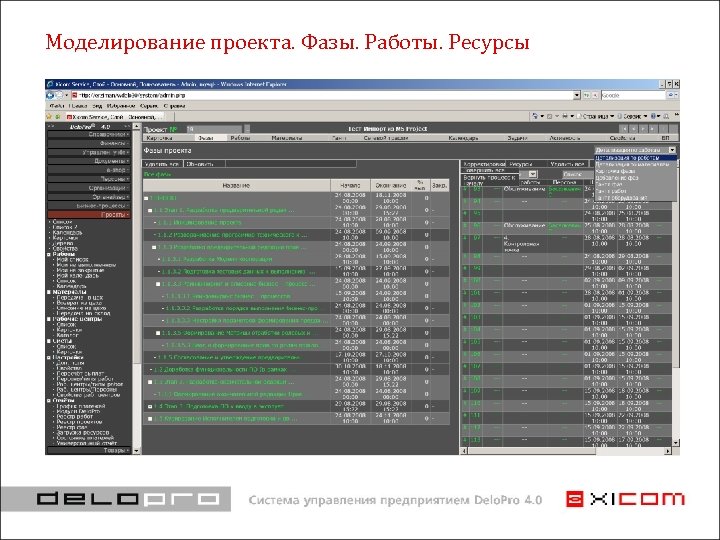Select the first highlighted dropdown option
Viewport: 720px width, 540px height.
pos(636,158)
